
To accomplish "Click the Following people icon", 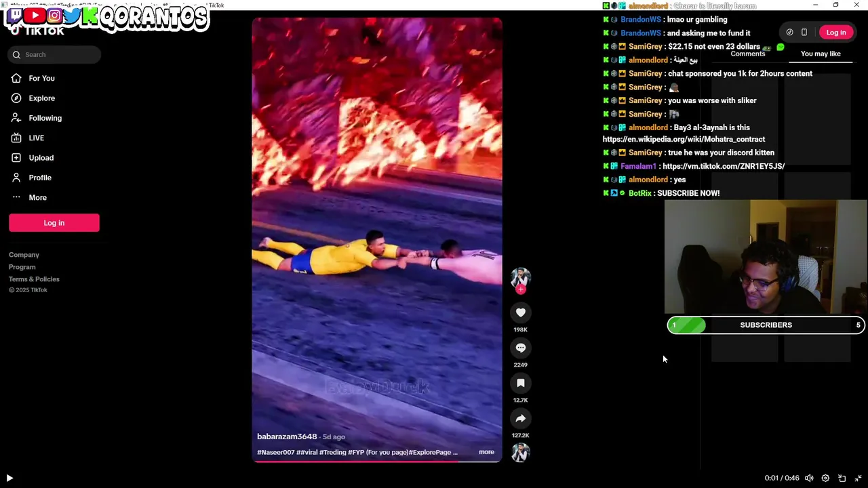I will click(x=16, y=118).
